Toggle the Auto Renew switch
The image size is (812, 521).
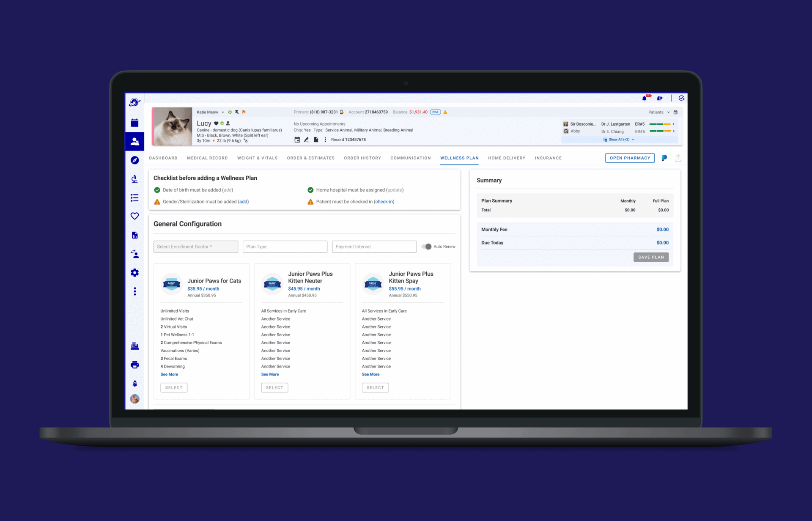click(427, 247)
